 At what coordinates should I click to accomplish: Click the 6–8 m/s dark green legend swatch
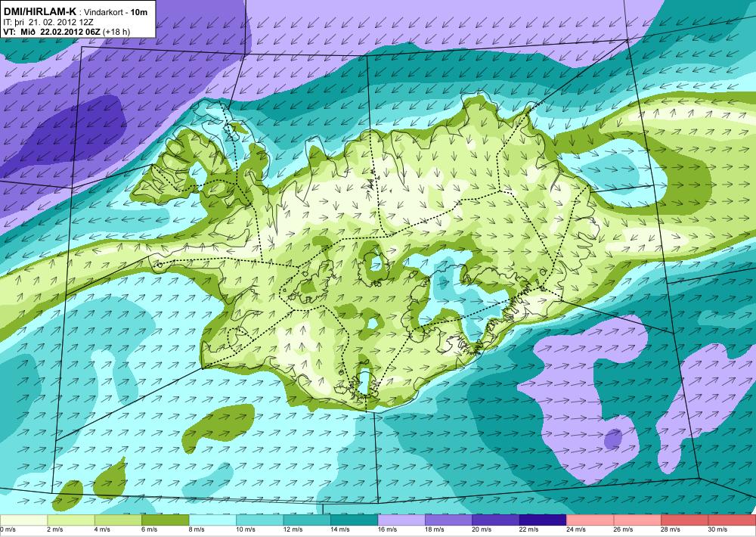(x=166, y=520)
